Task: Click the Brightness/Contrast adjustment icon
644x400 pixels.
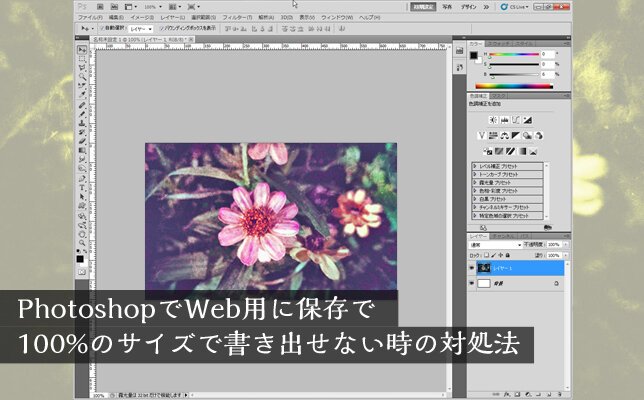Action: (493, 120)
